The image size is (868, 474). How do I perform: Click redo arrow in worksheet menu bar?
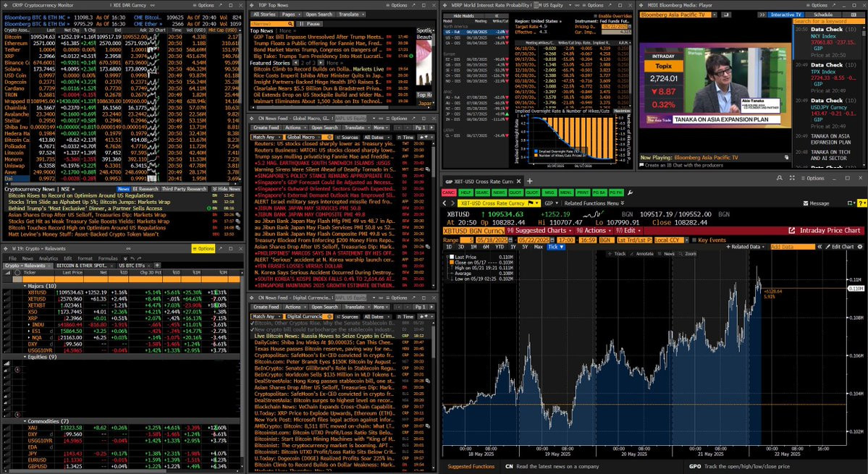[140, 258]
